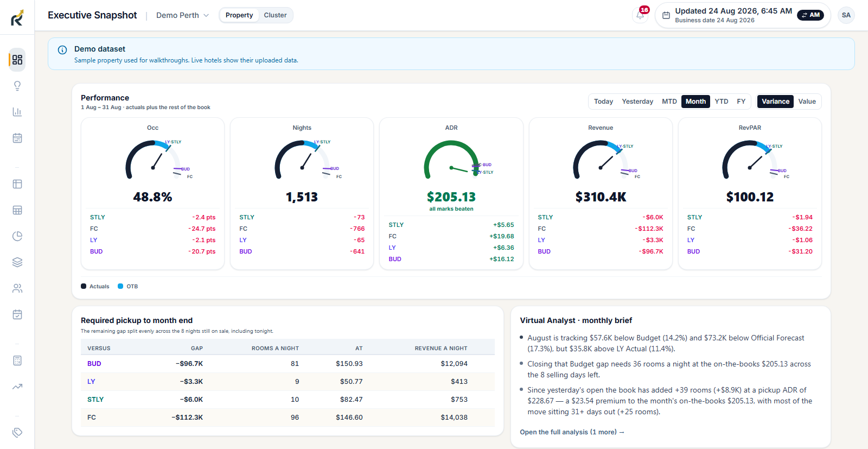Click the -$96.7K gap cell
This screenshot has height=449, width=868.
point(189,364)
